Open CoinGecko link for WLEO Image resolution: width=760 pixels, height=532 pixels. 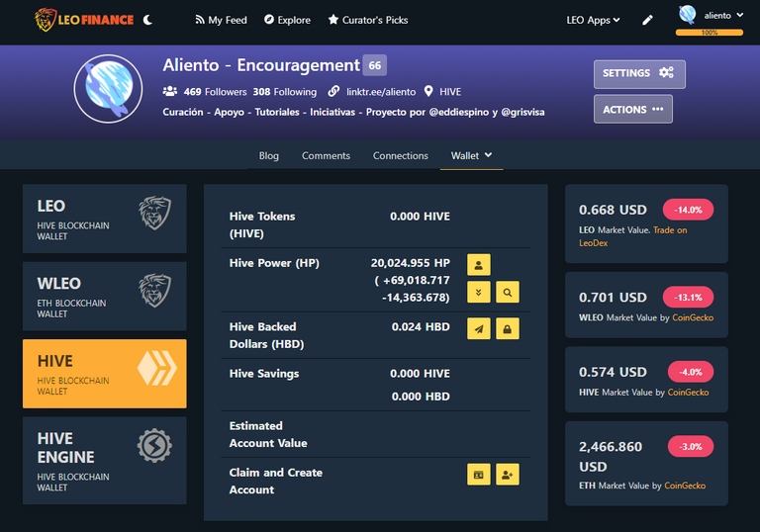pyautogui.click(x=693, y=317)
